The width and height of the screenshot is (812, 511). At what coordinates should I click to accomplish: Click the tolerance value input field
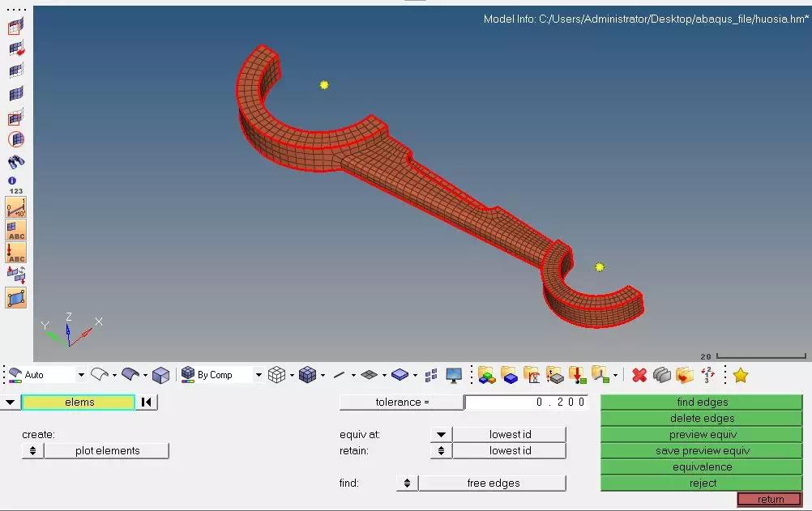pos(526,402)
